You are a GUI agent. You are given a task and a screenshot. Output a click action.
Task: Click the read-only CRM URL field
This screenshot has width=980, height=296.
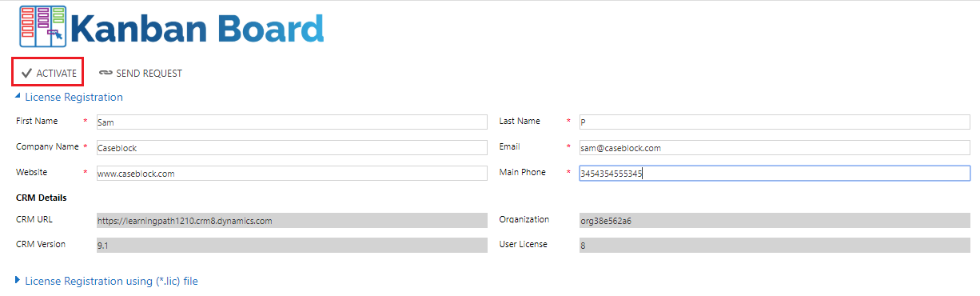pos(291,220)
